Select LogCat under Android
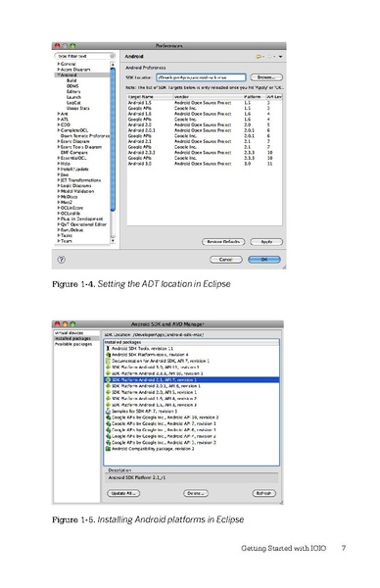The height and width of the screenshot is (588, 380). click(73, 103)
